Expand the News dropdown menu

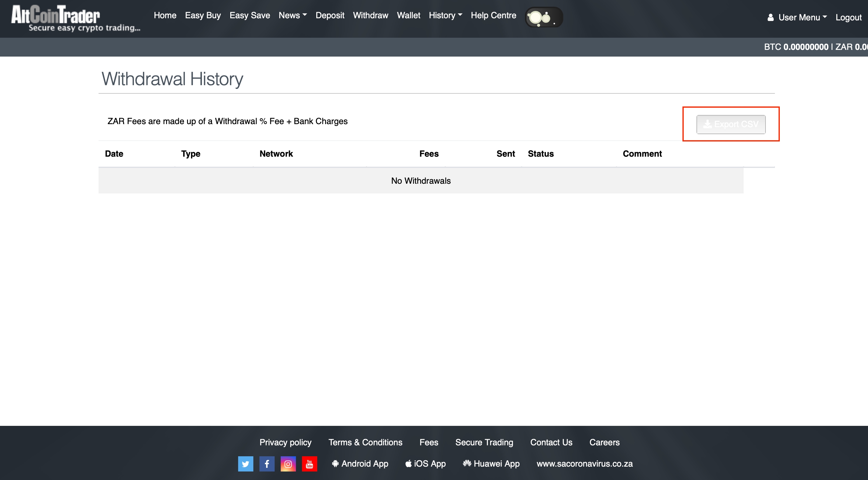pyautogui.click(x=292, y=16)
